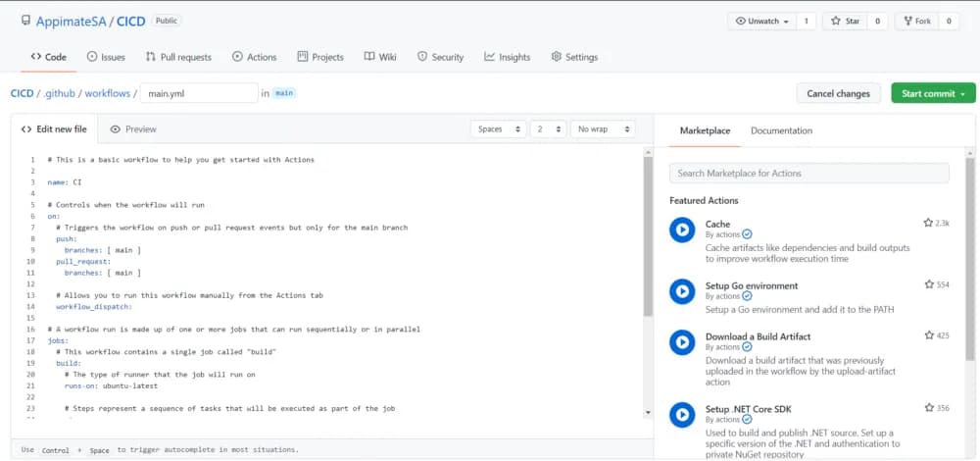Viewport: 980px width, 461px height.
Task: Open the Documentation tab in sidebar
Action: coord(781,130)
